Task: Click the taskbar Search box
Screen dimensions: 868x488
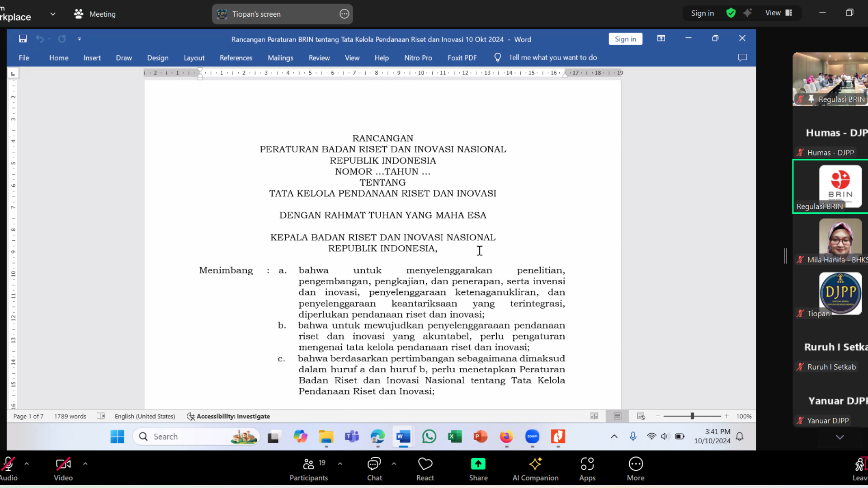Action: click(x=196, y=436)
